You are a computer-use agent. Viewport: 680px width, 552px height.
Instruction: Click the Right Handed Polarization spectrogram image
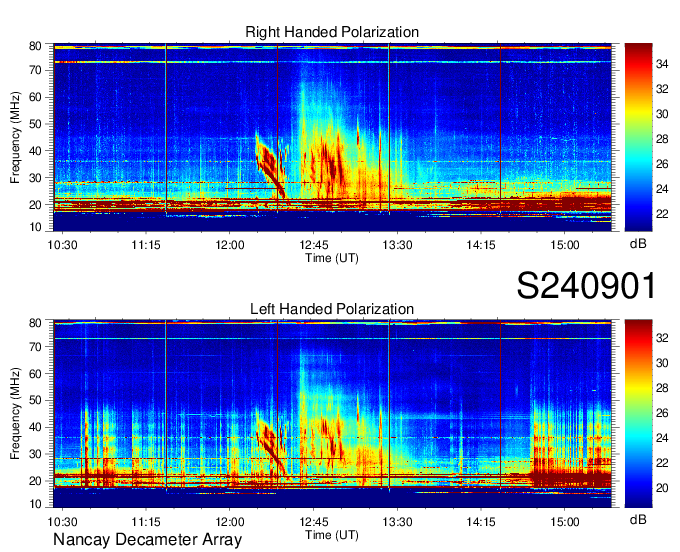pos(332,137)
